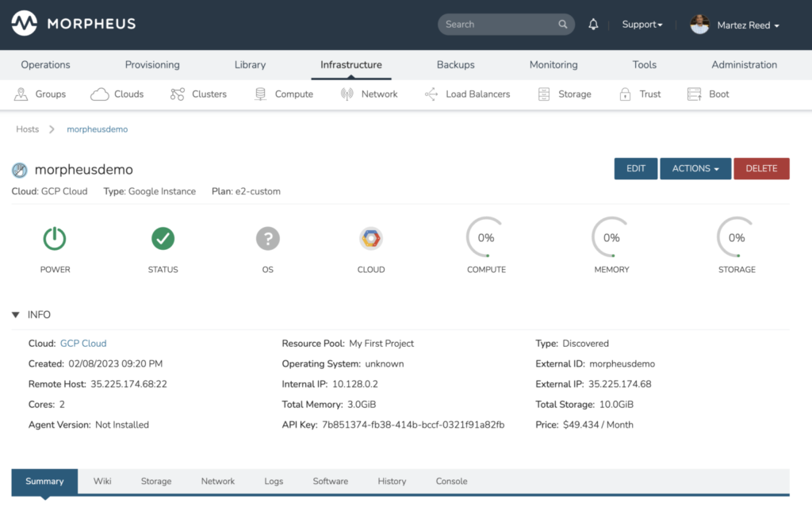Click the API Key value 7b851374-fb38-414b-bccf-0321f91a82fb
The width and height of the screenshot is (812, 515).
tap(413, 425)
